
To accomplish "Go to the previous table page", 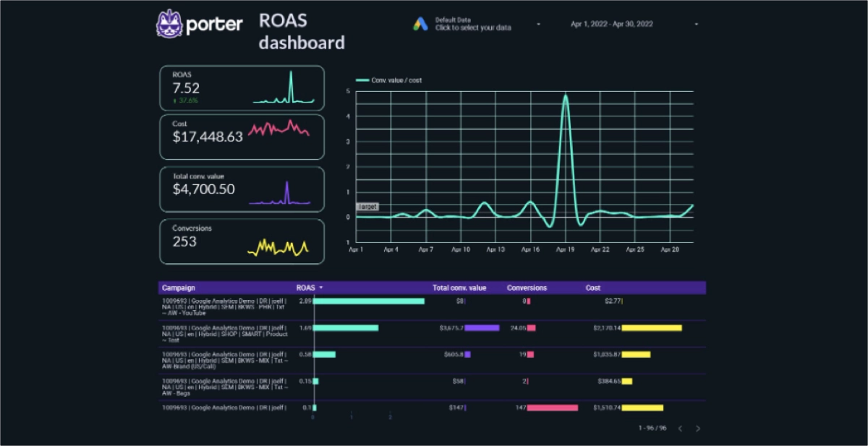I will (680, 429).
